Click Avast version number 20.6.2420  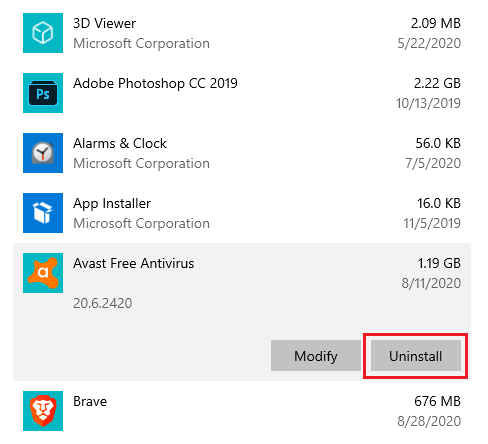coord(102,303)
